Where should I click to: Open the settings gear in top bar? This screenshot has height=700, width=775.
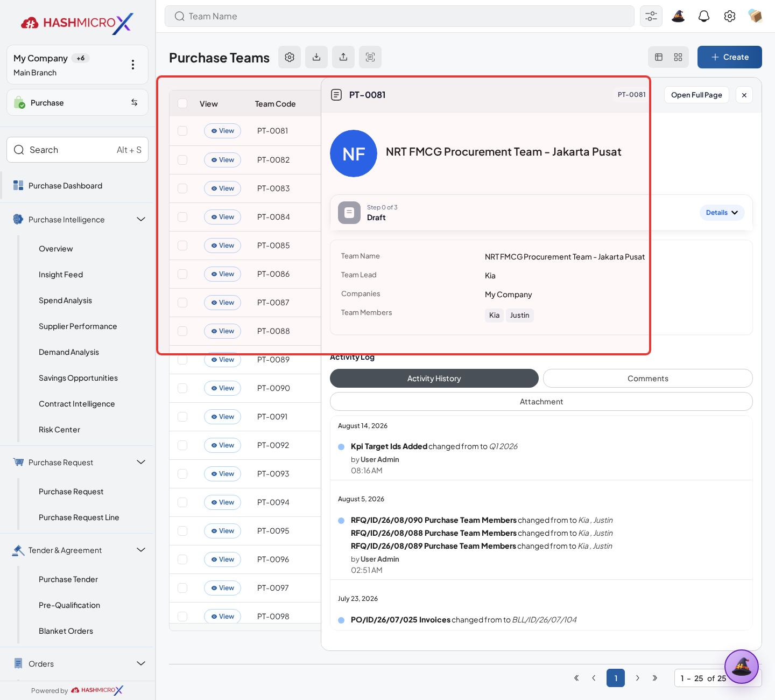(x=730, y=16)
